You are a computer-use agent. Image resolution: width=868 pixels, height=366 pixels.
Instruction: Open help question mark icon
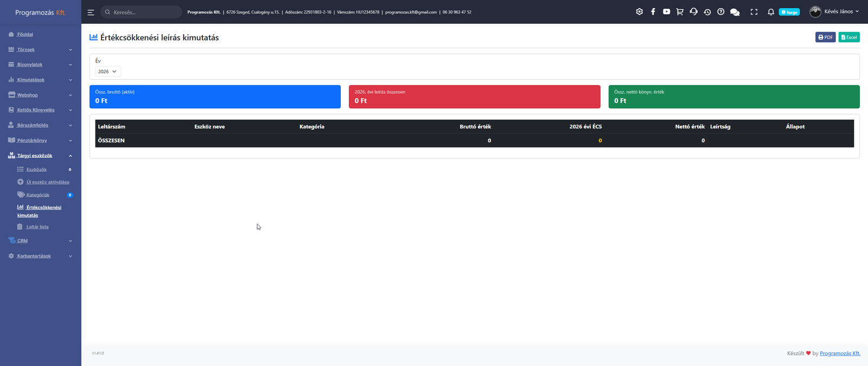(x=721, y=11)
